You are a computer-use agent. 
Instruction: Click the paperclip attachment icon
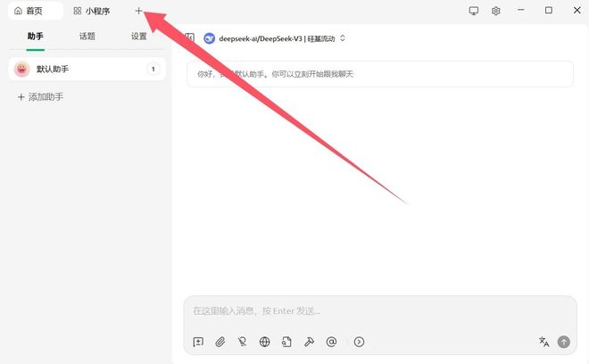pos(220,342)
